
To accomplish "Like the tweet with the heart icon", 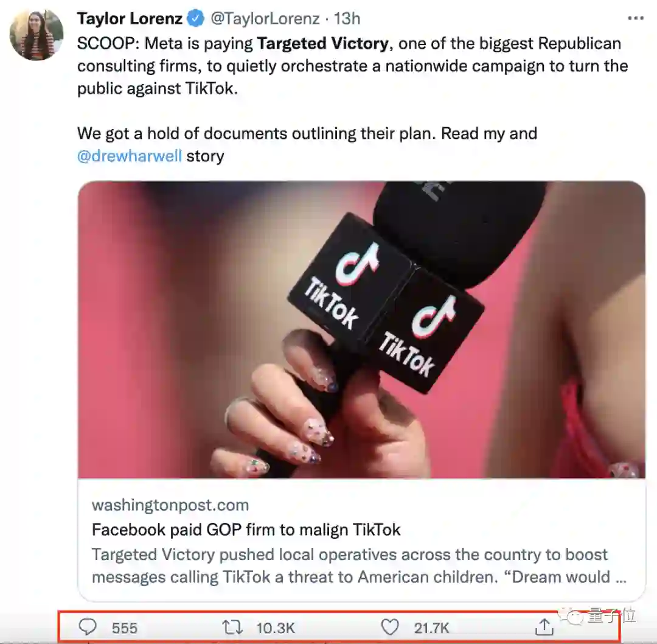I will point(389,627).
